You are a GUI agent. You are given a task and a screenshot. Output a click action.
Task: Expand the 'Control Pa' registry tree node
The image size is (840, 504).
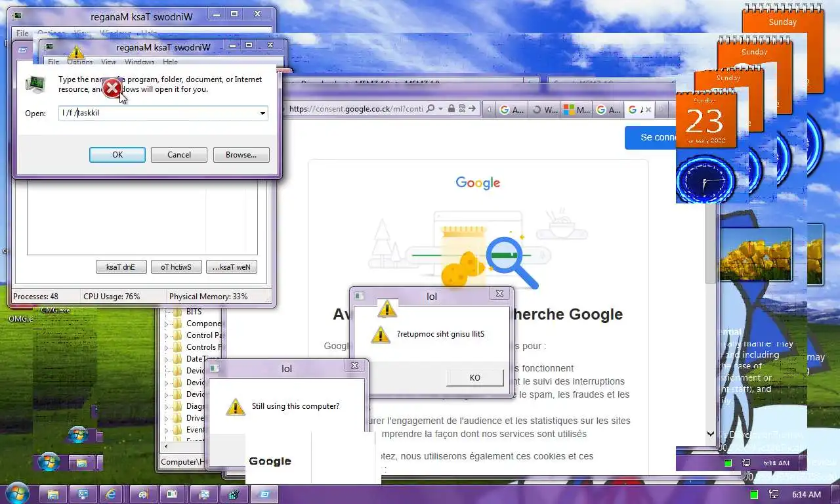click(166, 335)
